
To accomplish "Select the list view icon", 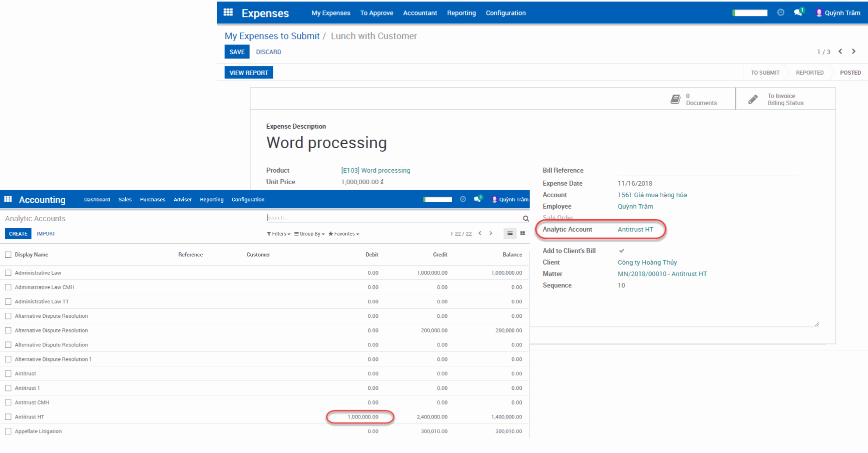I will click(x=510, y=233).
